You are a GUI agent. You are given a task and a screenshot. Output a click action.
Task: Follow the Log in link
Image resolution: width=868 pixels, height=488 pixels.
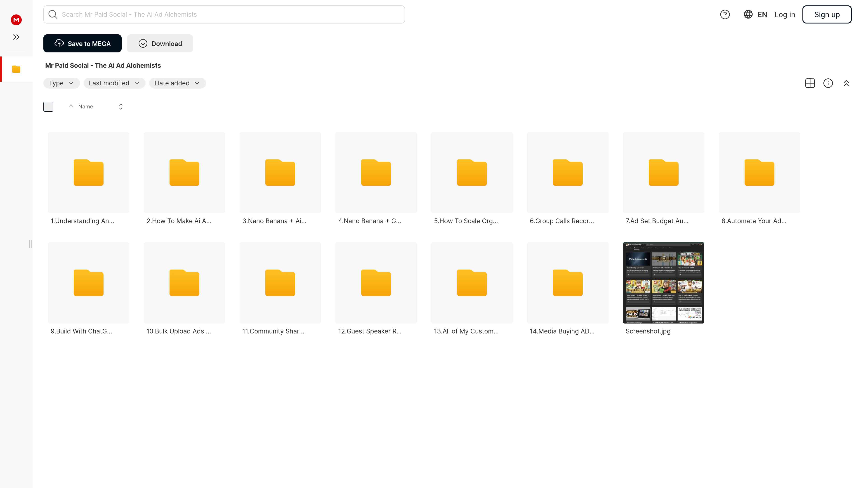(x=785, y=14)
